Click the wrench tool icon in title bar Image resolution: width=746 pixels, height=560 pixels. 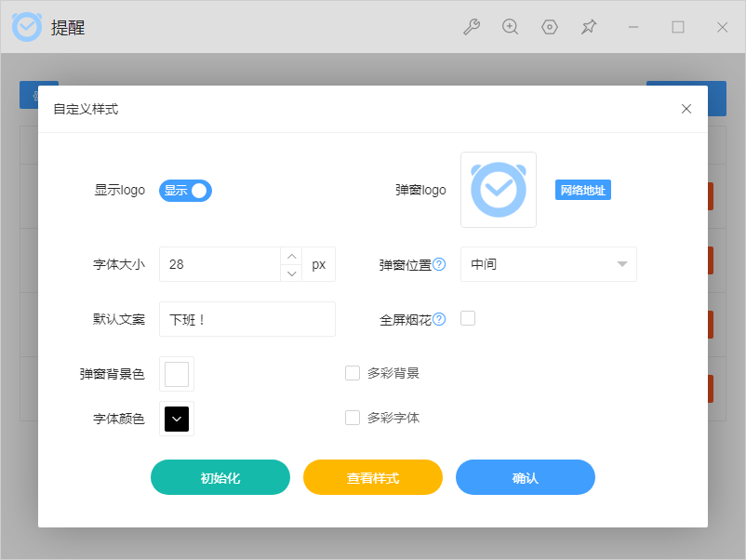tap(472, 27)
